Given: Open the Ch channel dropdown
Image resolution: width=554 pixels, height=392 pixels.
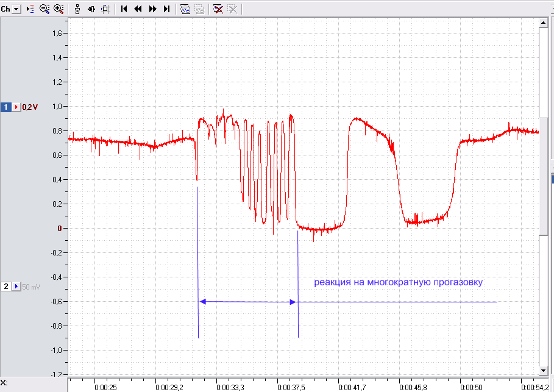Looking at the screenshot, I should (x=16, y=9).
